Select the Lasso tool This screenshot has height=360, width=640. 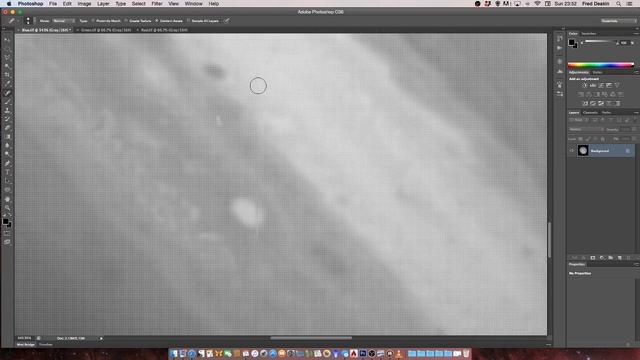click(7, 58)
